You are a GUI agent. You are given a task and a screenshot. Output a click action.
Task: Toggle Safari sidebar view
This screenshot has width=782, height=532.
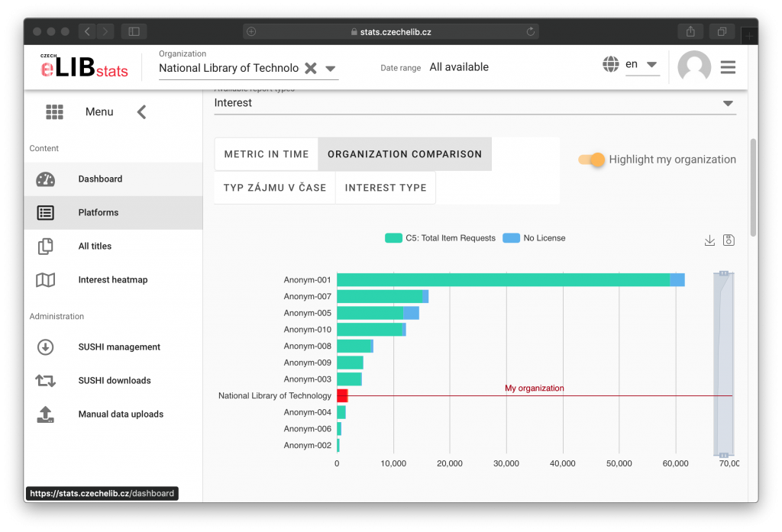coord(134,31)
